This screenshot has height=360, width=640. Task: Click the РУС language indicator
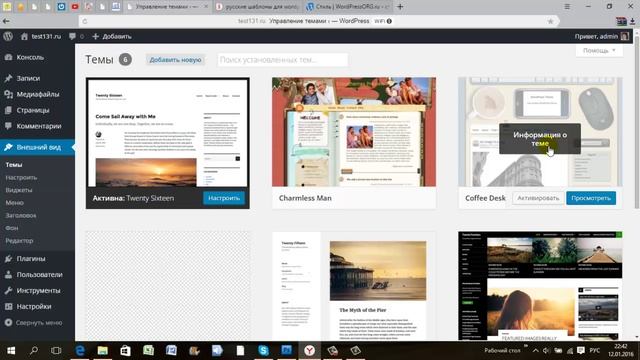(595, 351)
